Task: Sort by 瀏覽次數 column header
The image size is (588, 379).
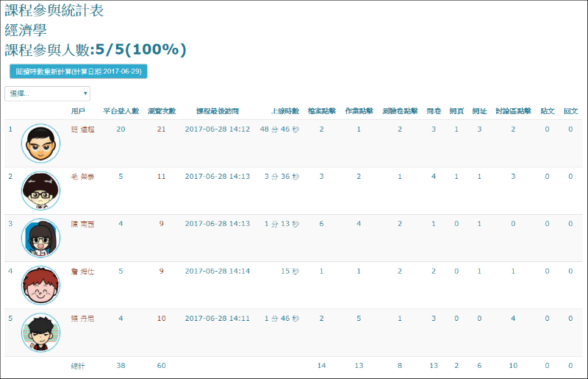Action: [161, 111]
